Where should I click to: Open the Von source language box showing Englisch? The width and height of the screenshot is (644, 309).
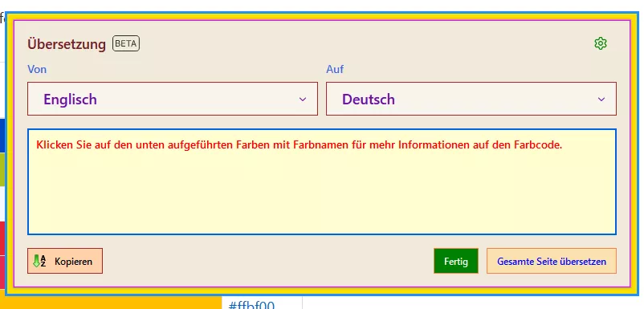pos(173,99)
